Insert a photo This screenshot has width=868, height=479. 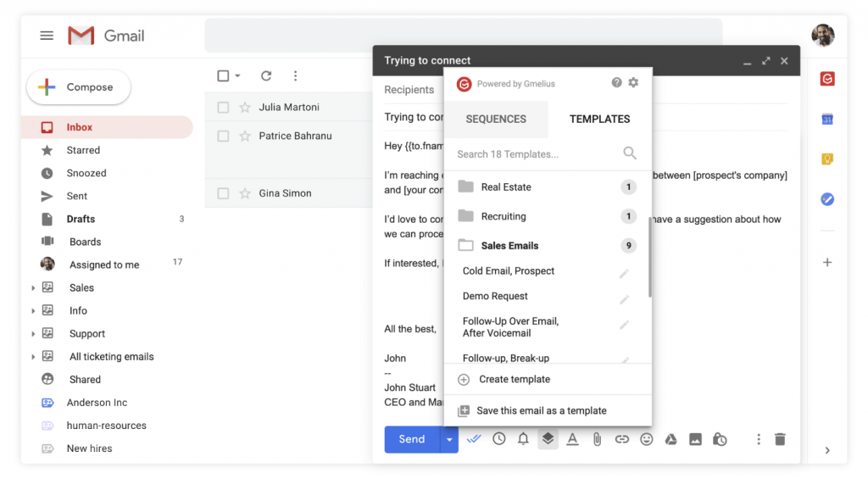(695, 440)
